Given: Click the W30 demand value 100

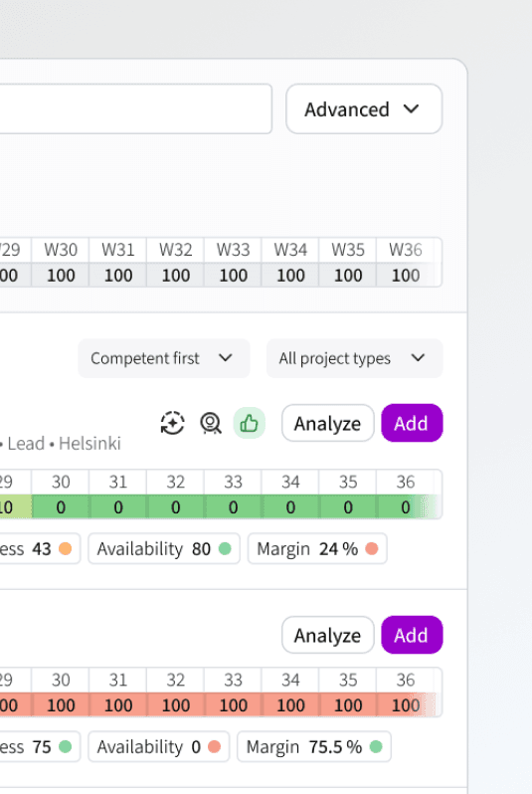Looking at the screenshot, I should tap(61, 276).
